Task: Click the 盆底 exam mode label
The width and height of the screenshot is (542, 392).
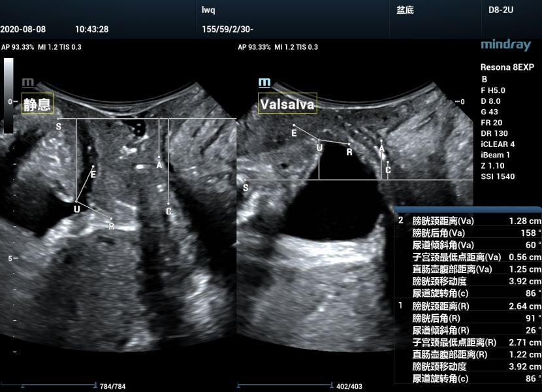Action: (405, 10)
